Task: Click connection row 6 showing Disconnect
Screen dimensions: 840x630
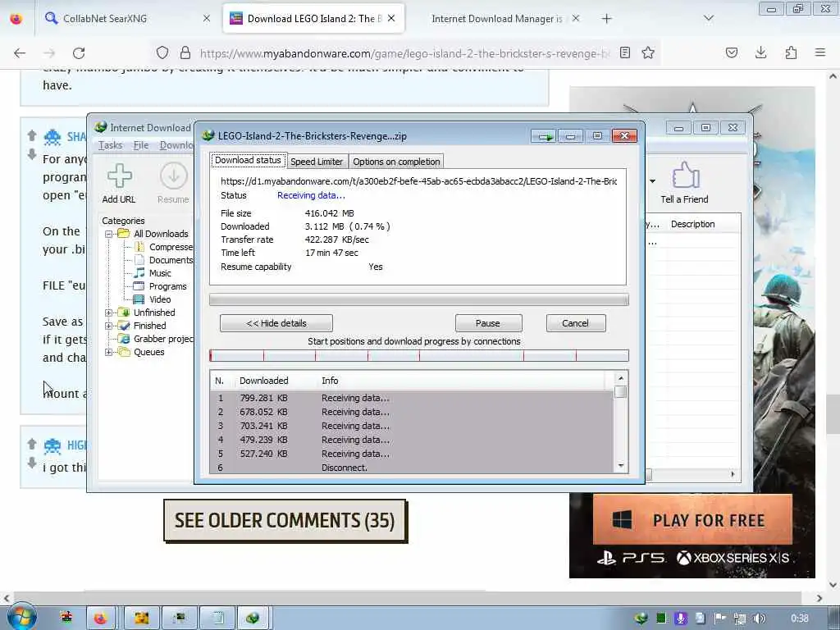Action: click(412, 468)
